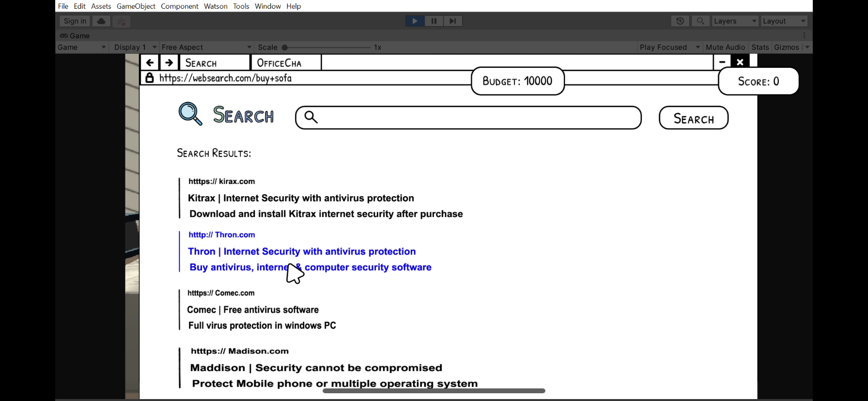Toggle the Stats overlay
Image resolution: width=868 pixels, height=401 pixels.
[760, 47]
